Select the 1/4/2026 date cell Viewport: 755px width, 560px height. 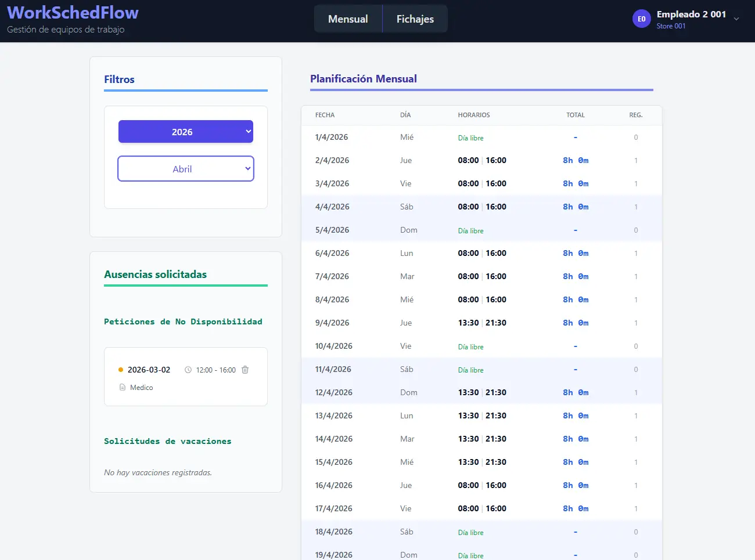(332, 137)
